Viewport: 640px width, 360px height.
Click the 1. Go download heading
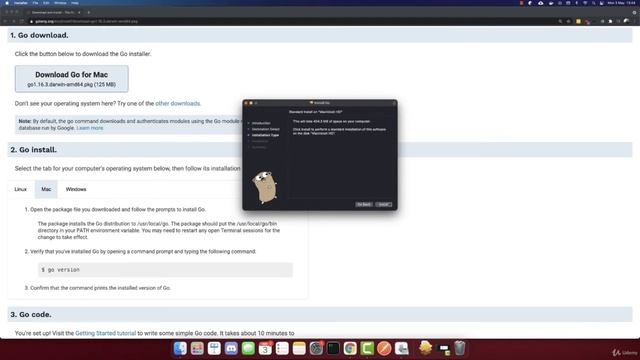[39, 35]
